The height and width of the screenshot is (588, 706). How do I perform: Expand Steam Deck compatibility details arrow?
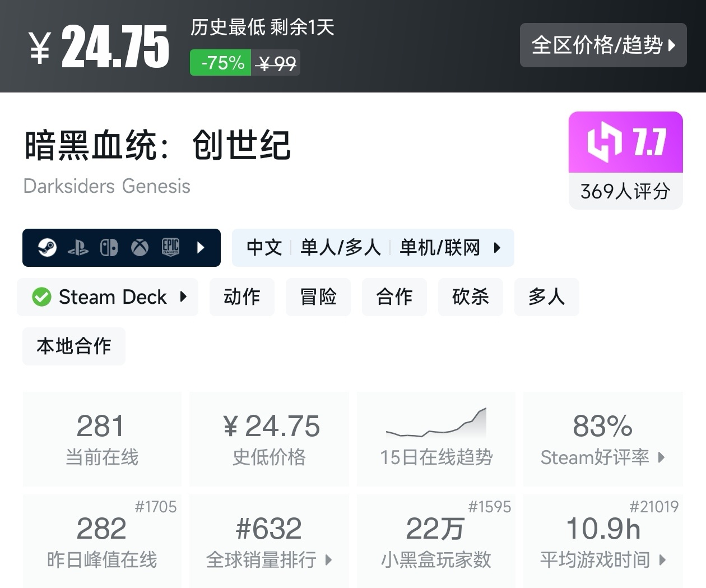(x=183, y=297)
